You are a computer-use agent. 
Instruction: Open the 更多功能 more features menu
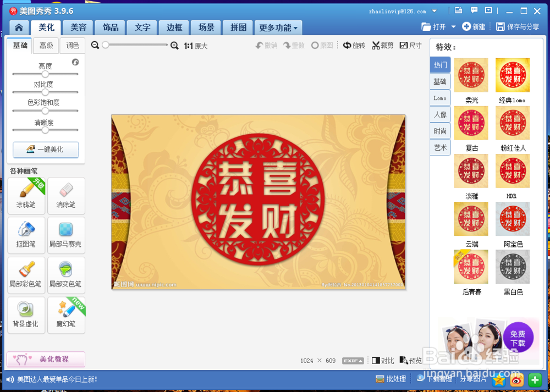click(278, 27)
